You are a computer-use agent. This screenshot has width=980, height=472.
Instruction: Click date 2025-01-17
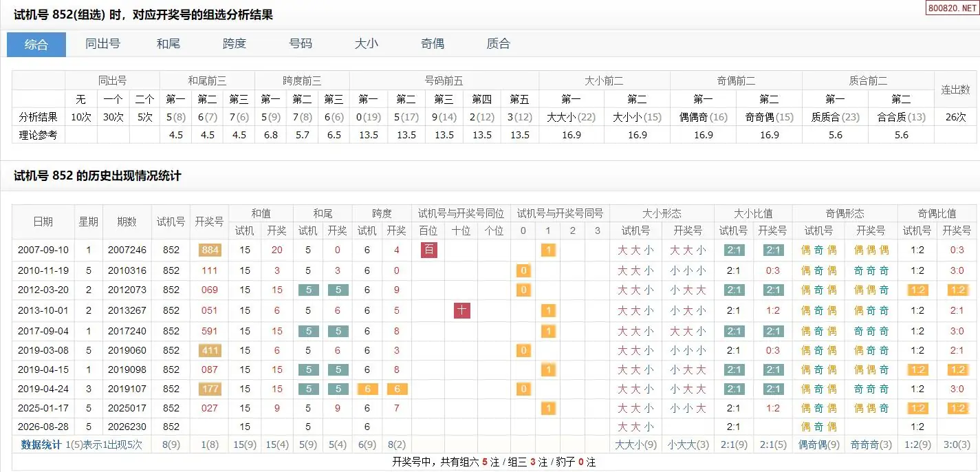43,409
